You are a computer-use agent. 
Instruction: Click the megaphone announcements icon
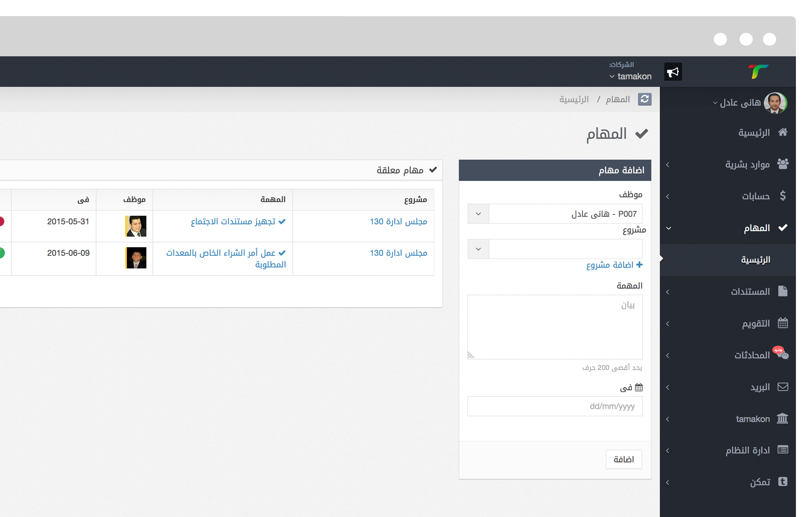tap(673, 72)
